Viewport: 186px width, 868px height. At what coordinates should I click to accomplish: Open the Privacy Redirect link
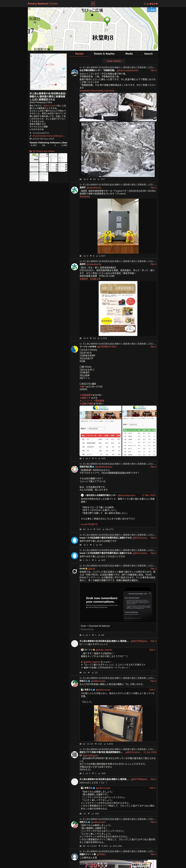coord(38,4)
